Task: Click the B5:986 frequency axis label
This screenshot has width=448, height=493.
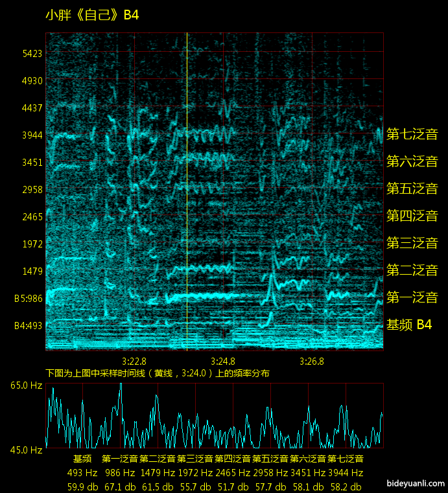Action: point(29,299)
